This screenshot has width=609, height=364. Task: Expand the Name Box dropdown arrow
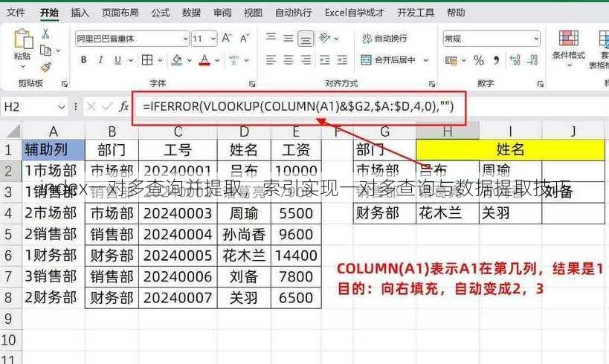62,107
